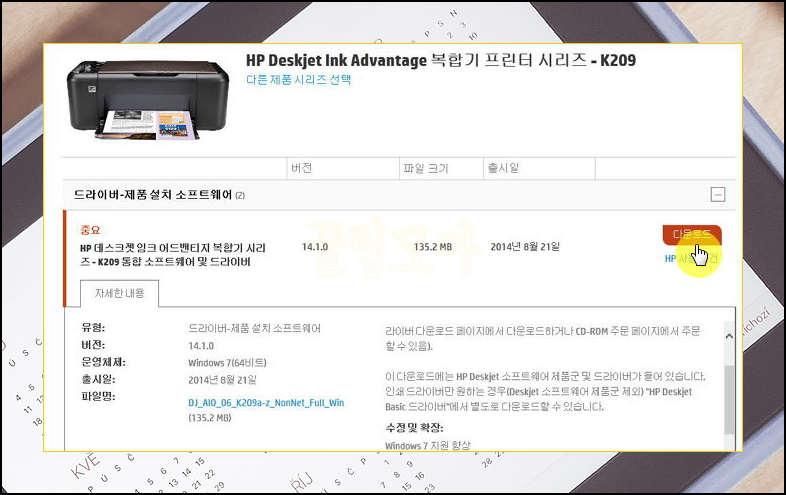Click the 14.1.0 version in driver row
786x495 pixels.
pyautogui.click(x=315, y=247)
